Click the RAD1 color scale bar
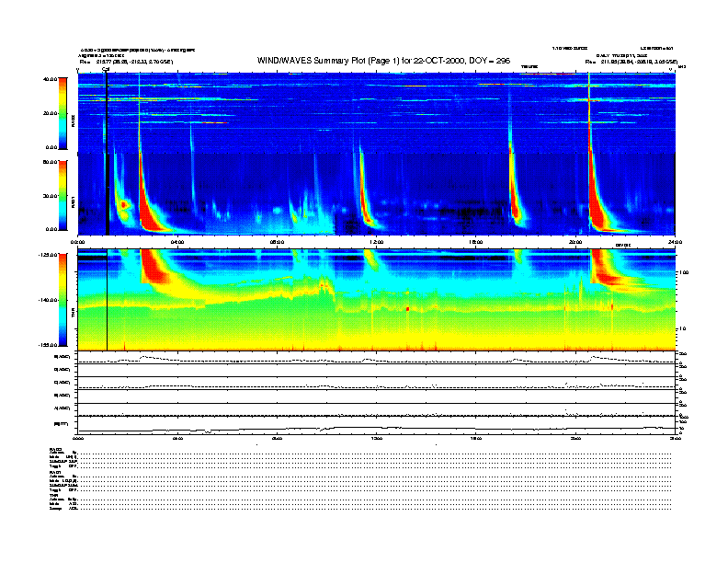 click(63, 195)
